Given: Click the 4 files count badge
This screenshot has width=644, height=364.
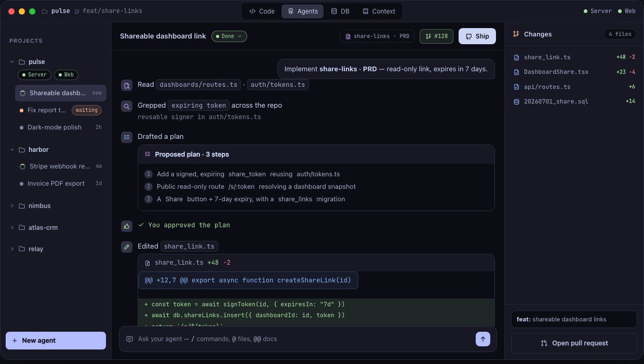Looking at the screenshot, I should pyautogui.click(x=620, y=34).
